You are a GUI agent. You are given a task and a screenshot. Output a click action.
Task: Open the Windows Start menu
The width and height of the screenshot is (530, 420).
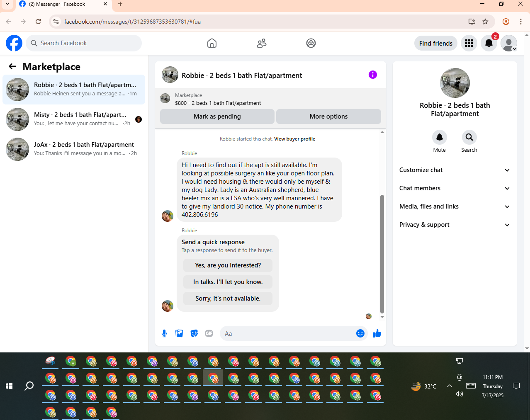coord(9,386)
